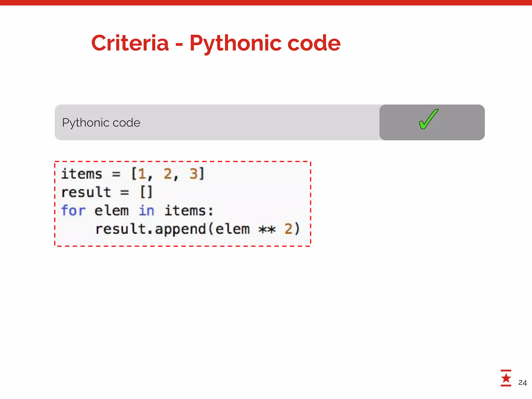This screenshot has width=532, height=399.
Task: Click the code line 'result = []'
Action: [107, 192]
